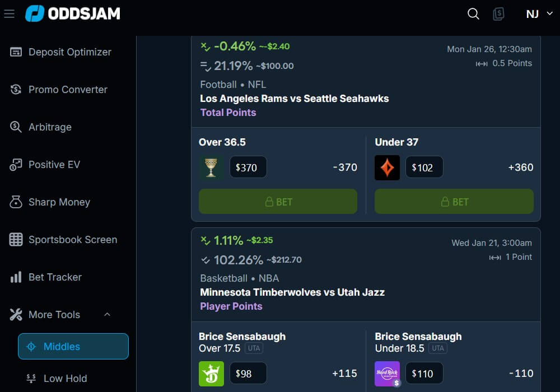Open the Bet Tracker
Viewport: 560px width, 392px height.
(56, 277)
